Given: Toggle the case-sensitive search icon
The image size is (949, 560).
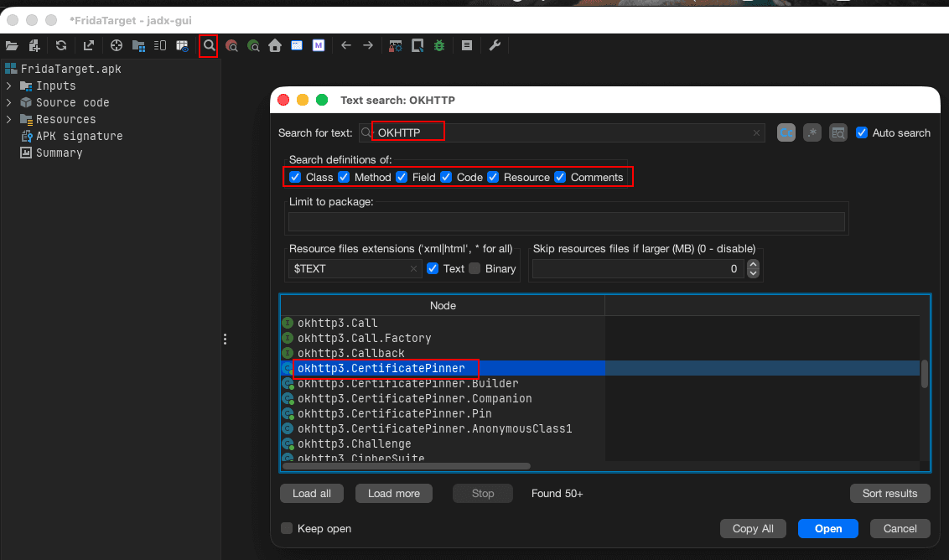Looking at the screenshot, I should pos(786,132).
